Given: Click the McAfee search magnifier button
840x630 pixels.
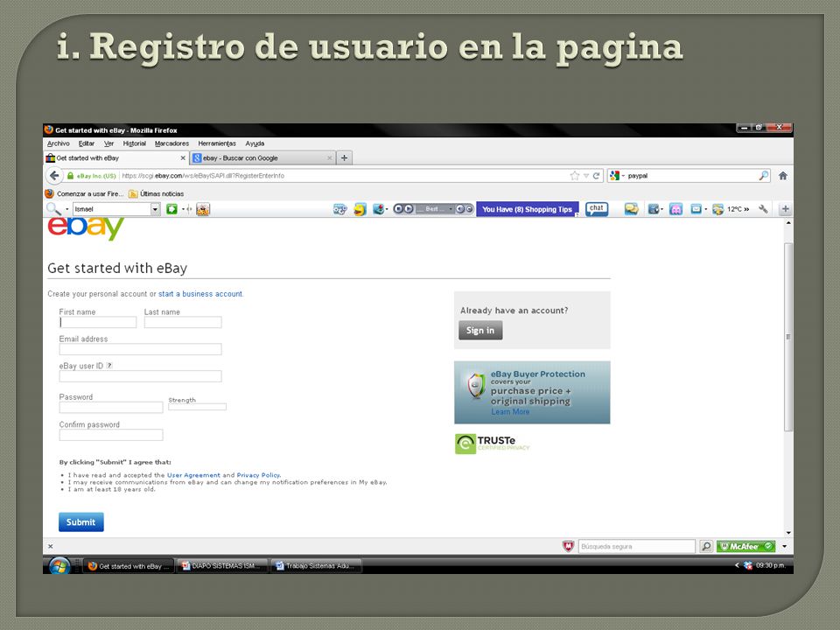Looking at the screenshot, I should (x=707, y=546).
